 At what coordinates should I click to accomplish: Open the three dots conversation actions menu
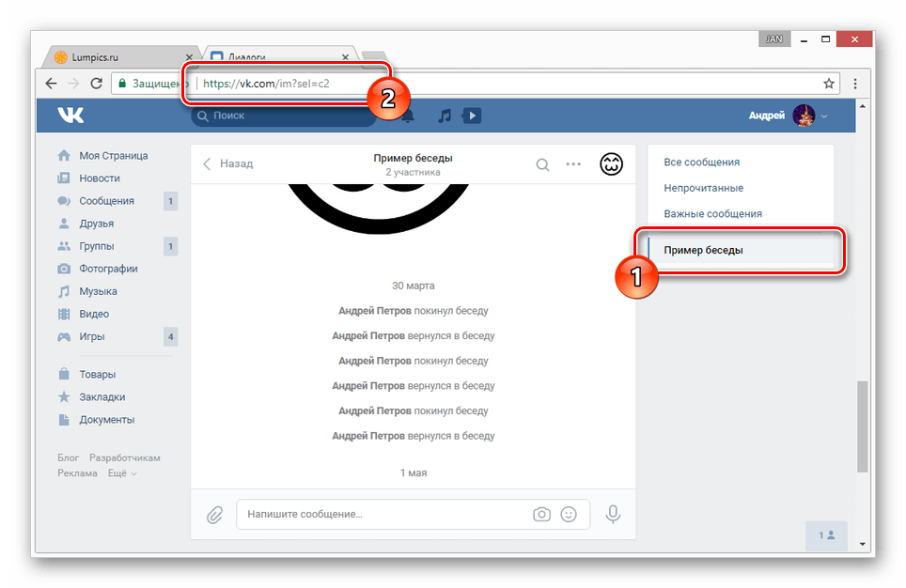click(573, 164)
